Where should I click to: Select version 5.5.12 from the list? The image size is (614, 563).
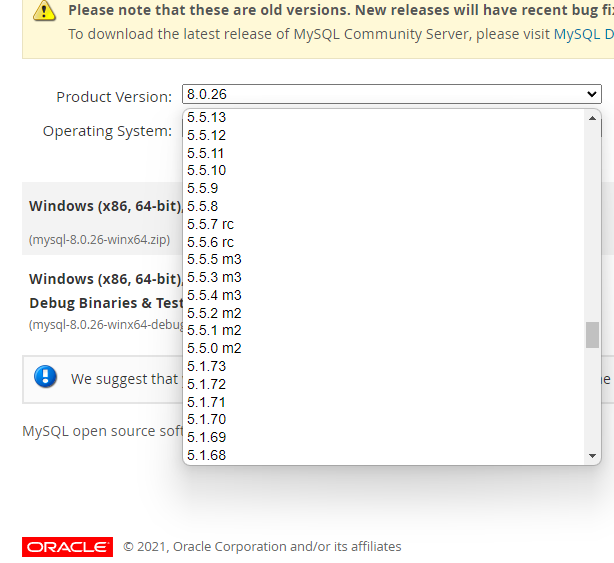tap(384, 135)
